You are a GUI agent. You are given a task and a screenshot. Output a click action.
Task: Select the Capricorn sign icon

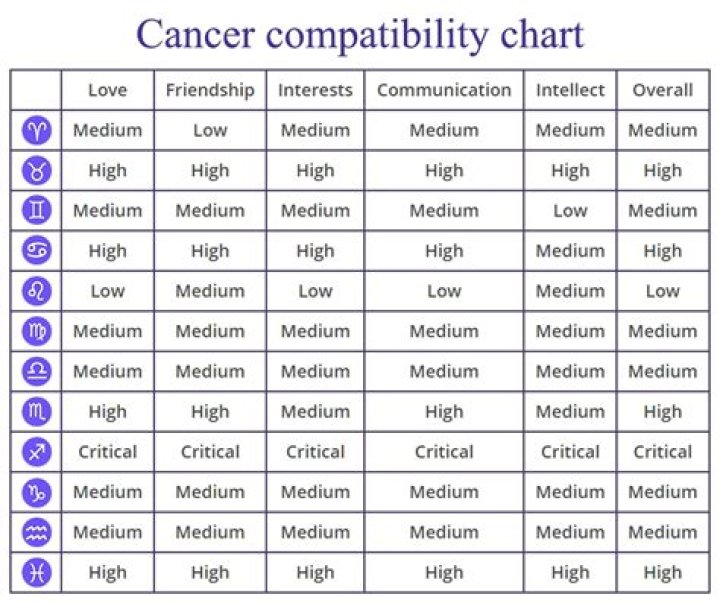[36, 492]
